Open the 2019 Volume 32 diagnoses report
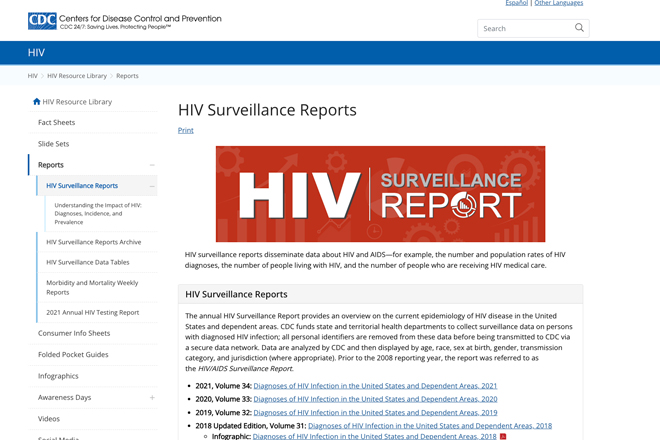 pos(375,413)
